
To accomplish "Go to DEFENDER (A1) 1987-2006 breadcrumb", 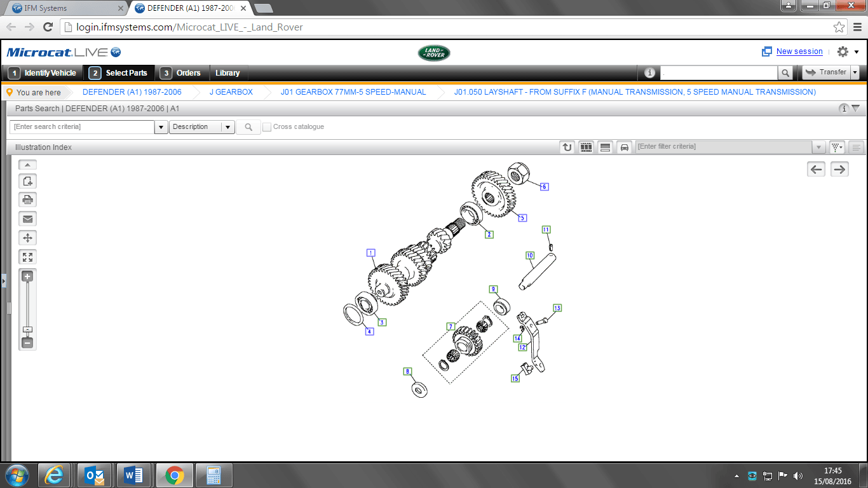I will point(132,92).
